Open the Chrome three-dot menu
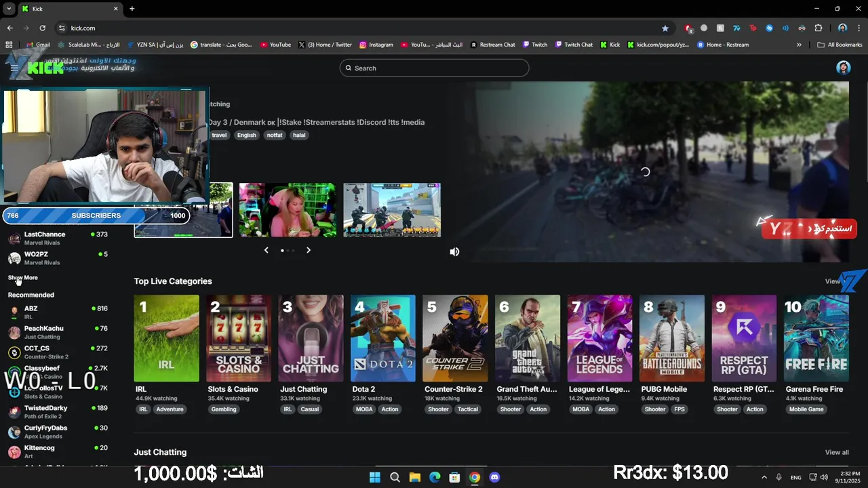 tap(858, 28)
